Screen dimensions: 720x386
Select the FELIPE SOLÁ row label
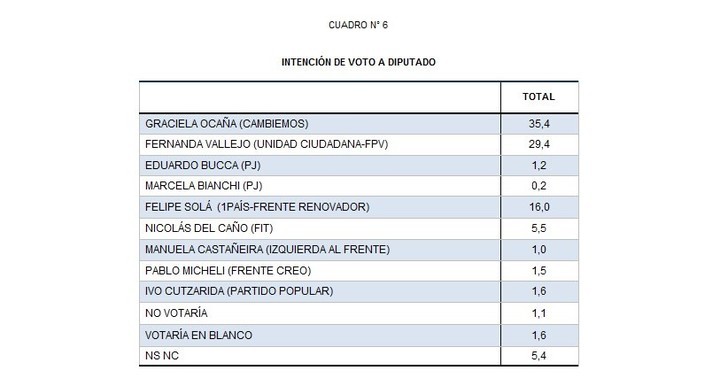click(x=257, y=207)
